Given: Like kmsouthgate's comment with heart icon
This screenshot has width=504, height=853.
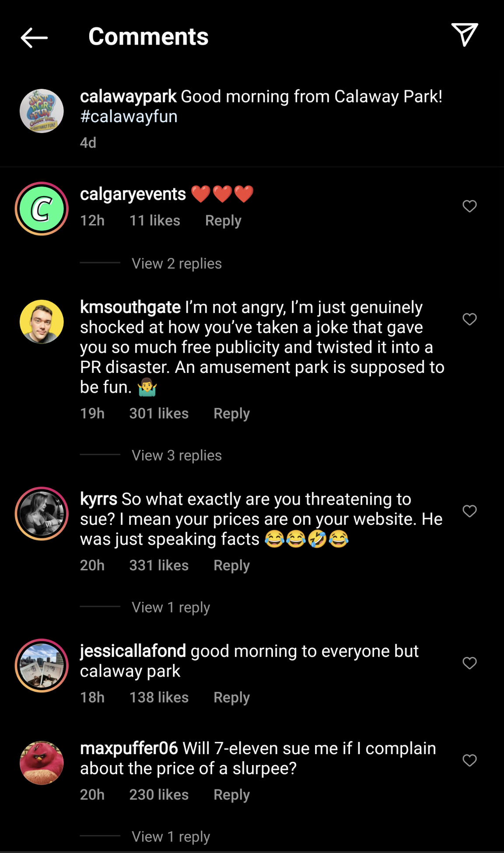Looking at the screenshot, I should (x=469, y=319).
